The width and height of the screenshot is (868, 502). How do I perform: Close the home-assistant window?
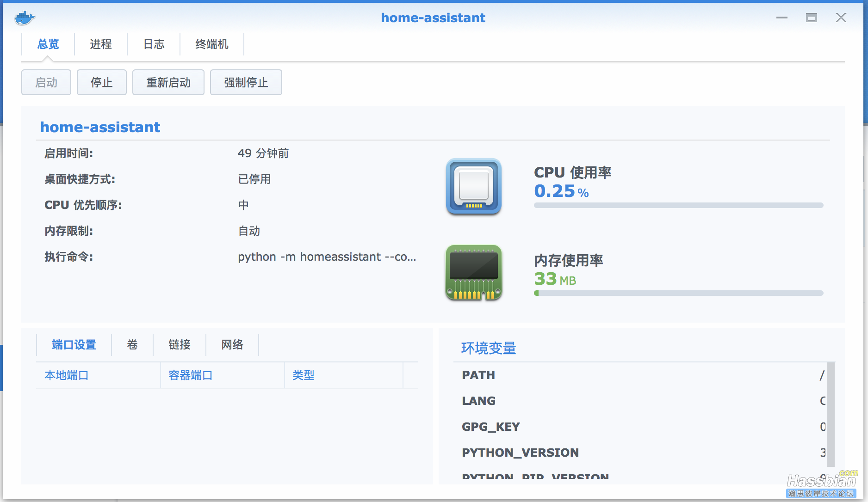pos(841,18)
